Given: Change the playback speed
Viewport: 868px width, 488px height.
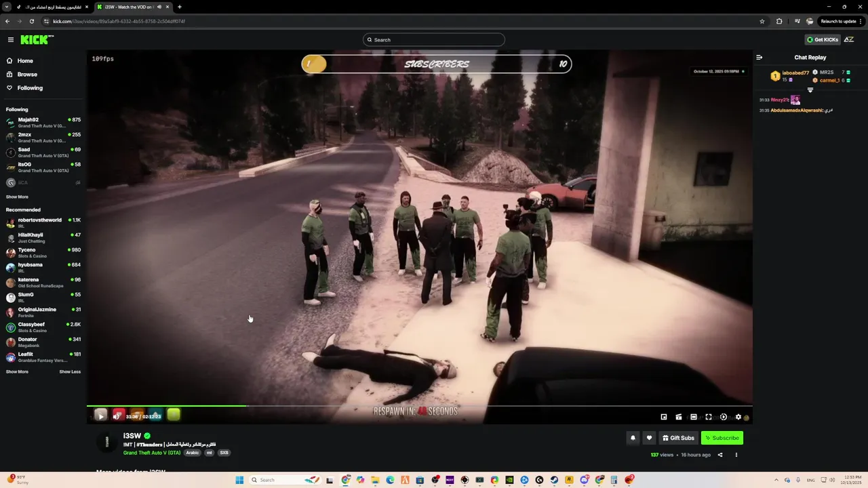Looking at the screenshot, I should tap(724, 417).
